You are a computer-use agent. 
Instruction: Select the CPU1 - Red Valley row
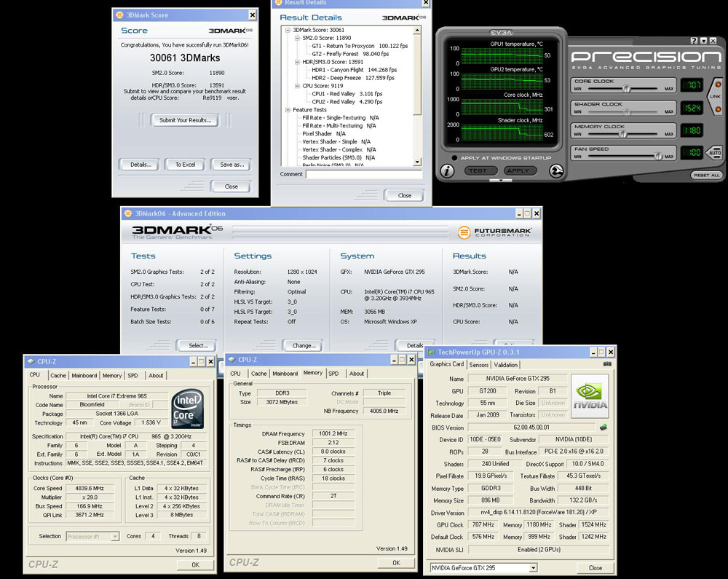point(347,94)
